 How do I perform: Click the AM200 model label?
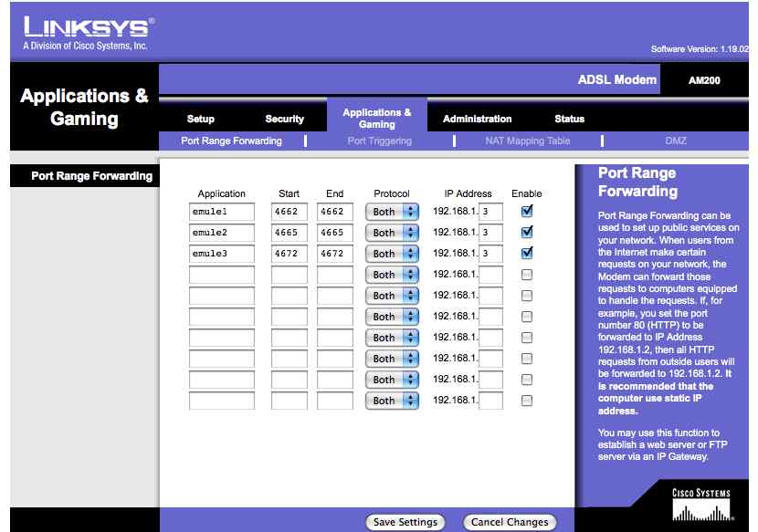point(704,80)
